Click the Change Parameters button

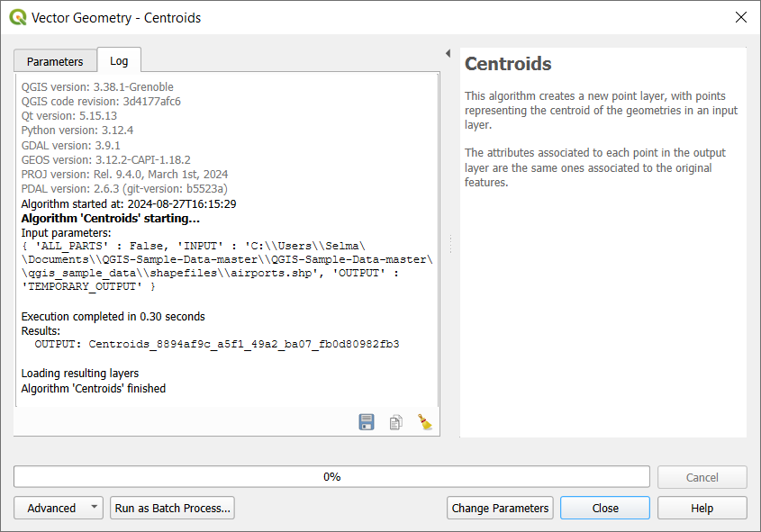pos(500,508)
